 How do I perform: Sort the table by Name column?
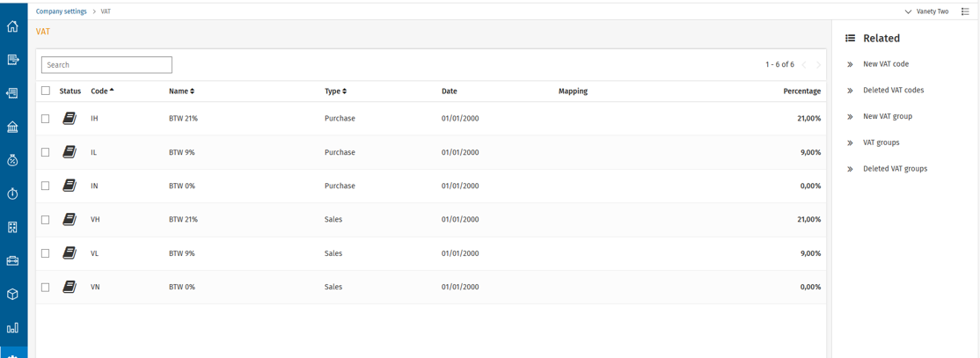tap(181, 91)
